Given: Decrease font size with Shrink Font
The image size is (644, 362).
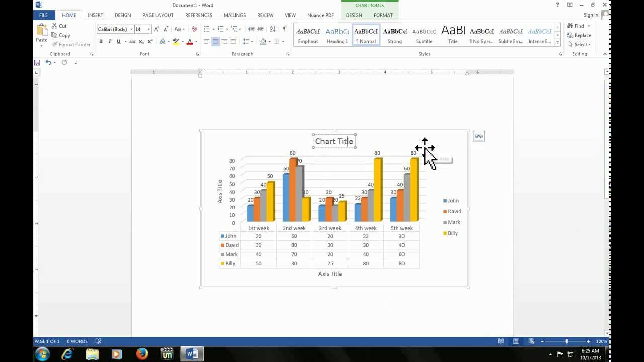Looking at the screenshot, I should pos(165,29).
